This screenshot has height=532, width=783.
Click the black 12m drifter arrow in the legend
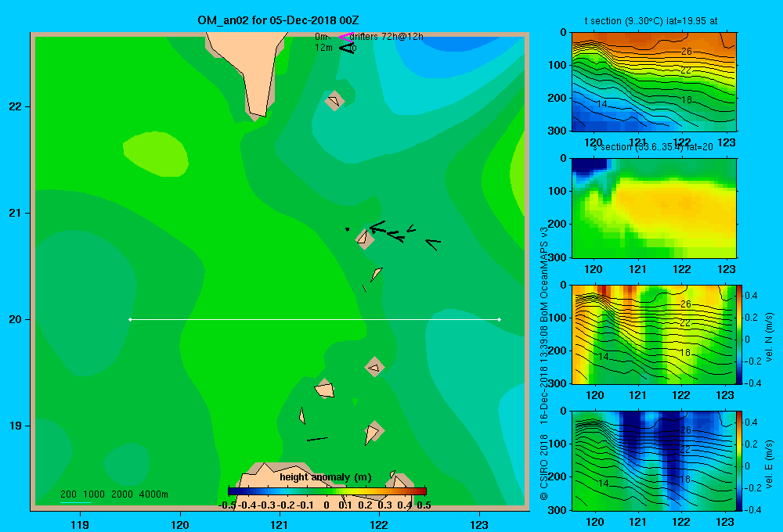pyautogui.click(x=347, y=48)
